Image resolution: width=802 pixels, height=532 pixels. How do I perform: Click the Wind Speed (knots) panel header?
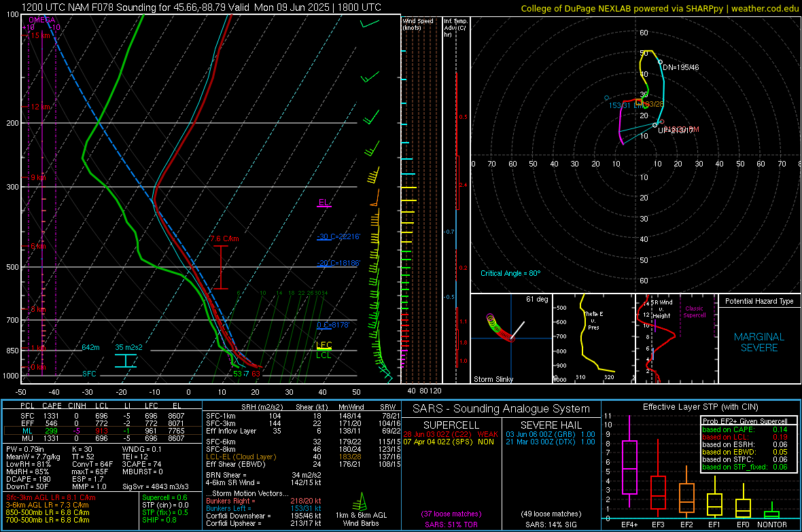(418, 24)
